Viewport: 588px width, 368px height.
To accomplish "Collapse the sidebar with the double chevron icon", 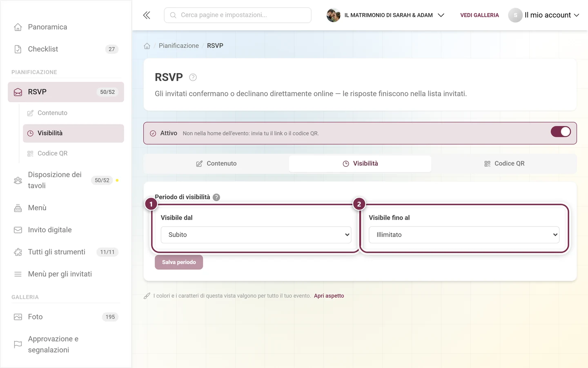I will pos(147,15).
